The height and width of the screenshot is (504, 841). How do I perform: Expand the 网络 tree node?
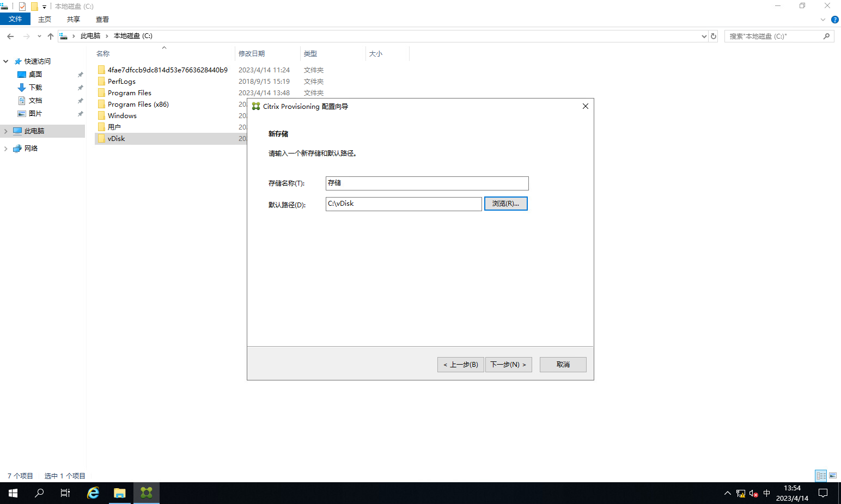point(6,149)
